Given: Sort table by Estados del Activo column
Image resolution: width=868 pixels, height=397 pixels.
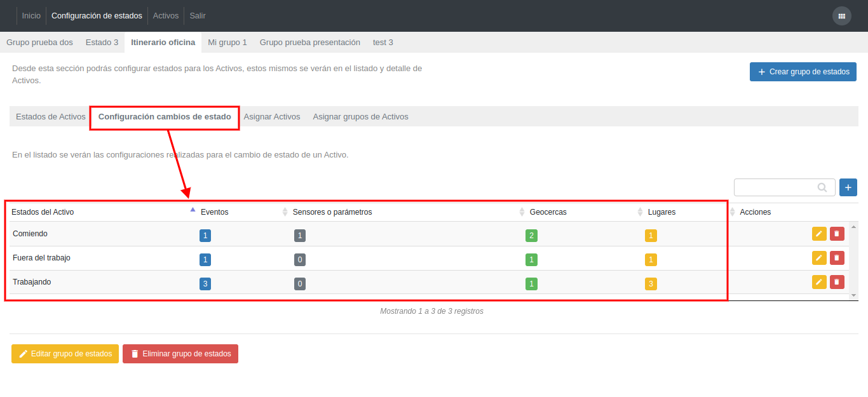Looking at the screenshot, I should coord(43,212).
